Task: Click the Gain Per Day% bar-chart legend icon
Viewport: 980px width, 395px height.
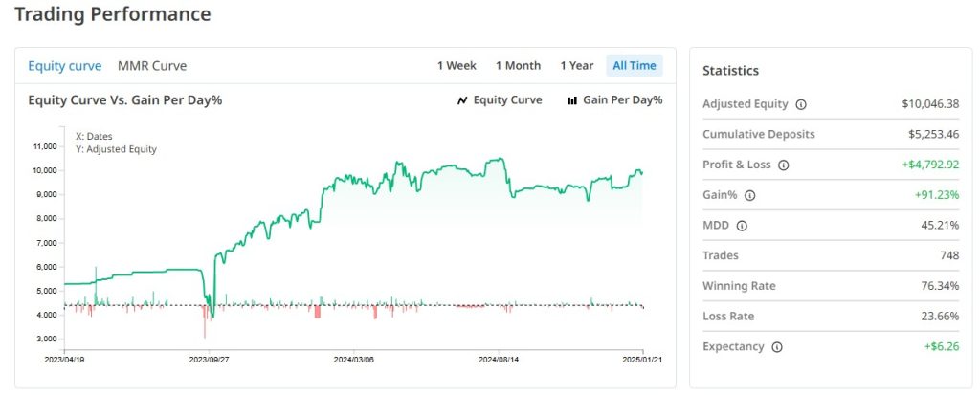Action: click(x=572, y=100)
